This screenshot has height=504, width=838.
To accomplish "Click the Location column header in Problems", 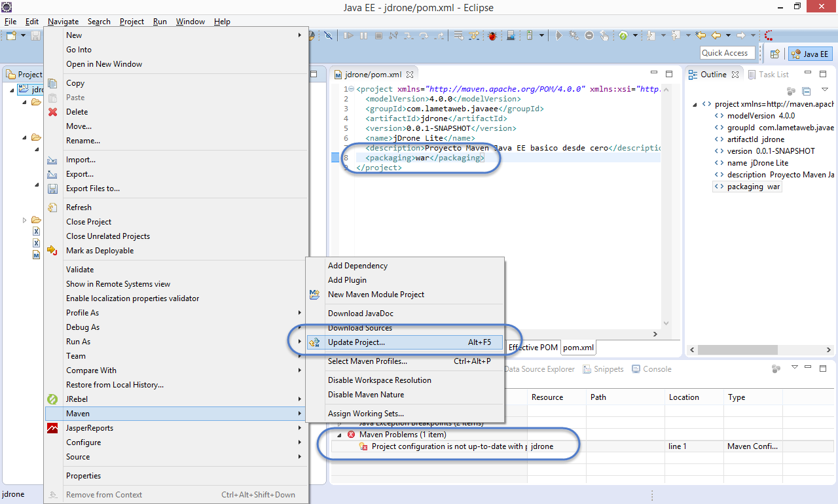I will [693, 397].
